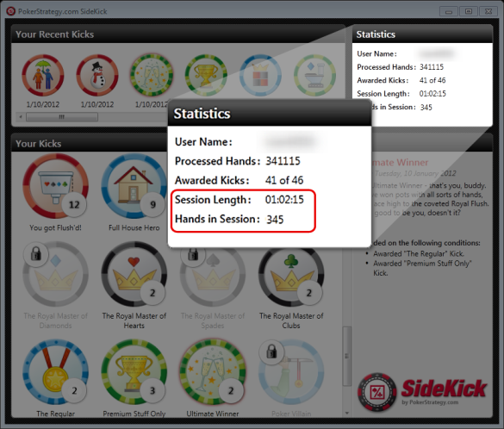Click the Full House Hero label

tap(134, 227)
